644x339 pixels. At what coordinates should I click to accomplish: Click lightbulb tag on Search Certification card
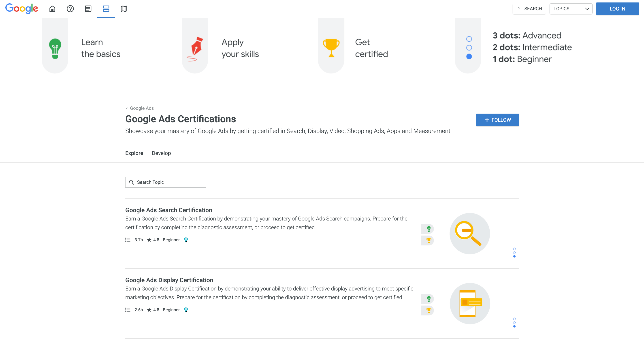[x=429, y=229]
